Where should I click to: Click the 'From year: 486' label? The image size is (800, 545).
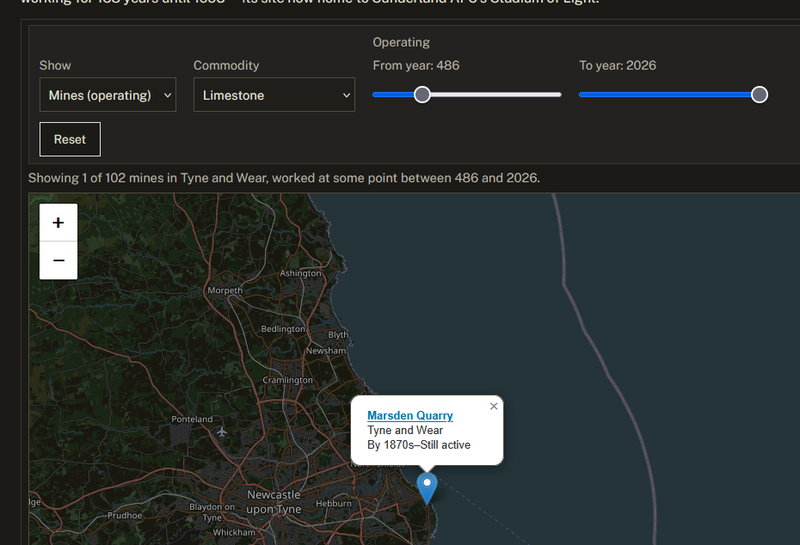416,65
